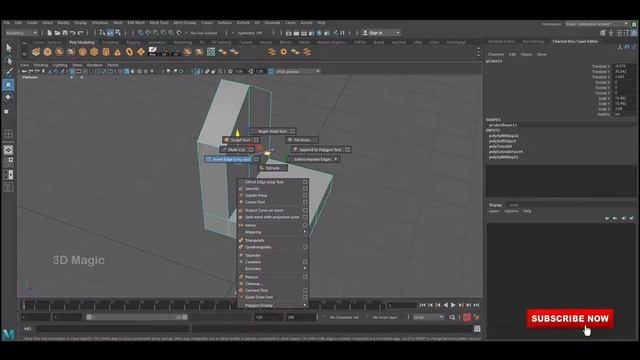The height and width of the screenshot is (360, 640).
Task: Click the Undo arrow icon
Action: (73, 33)
